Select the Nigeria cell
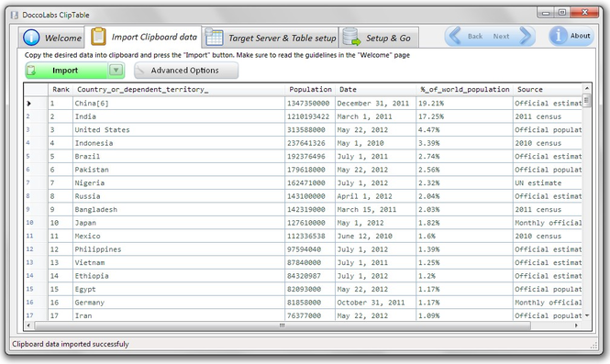This screenshot has height=364, width=610. (x=179, y=182)
